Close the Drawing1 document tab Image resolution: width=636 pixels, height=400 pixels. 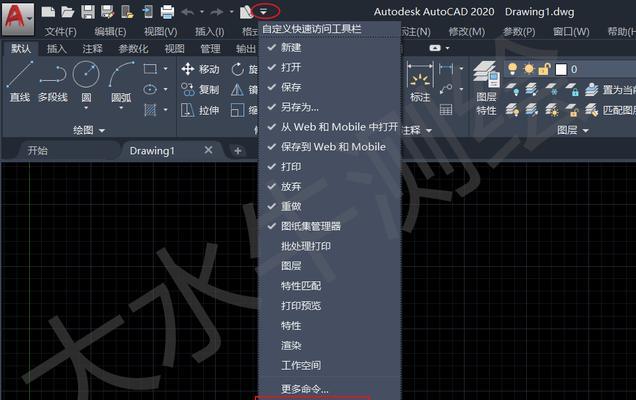pos(208,151)
